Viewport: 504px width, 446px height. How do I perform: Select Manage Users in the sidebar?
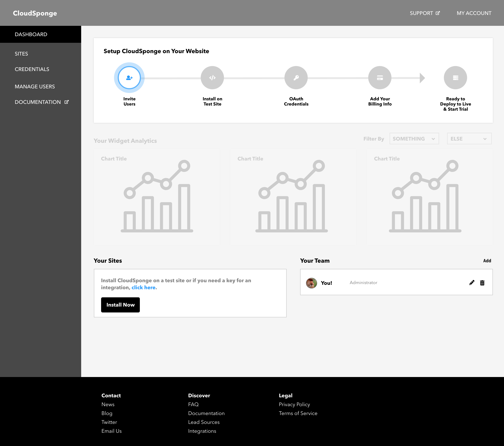click(35, 87)
